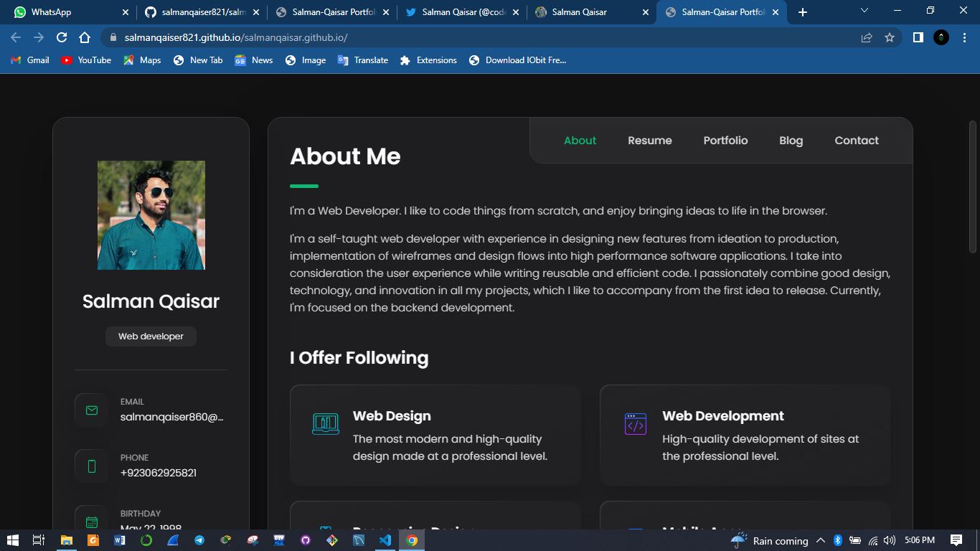
Task: Click the About Me heading
Action: coord(345,156)
